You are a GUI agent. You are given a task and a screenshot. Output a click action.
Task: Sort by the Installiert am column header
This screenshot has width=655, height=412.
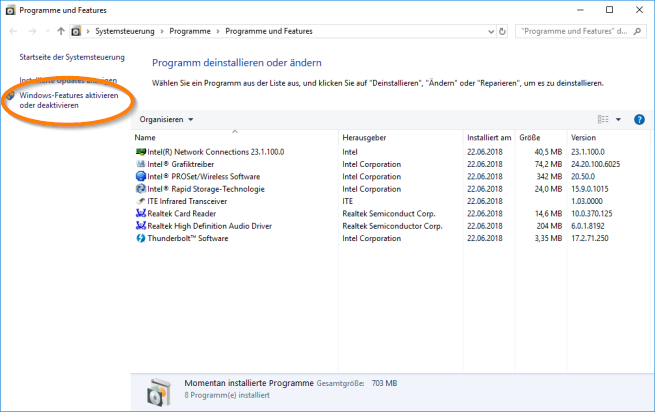(489, 137)
